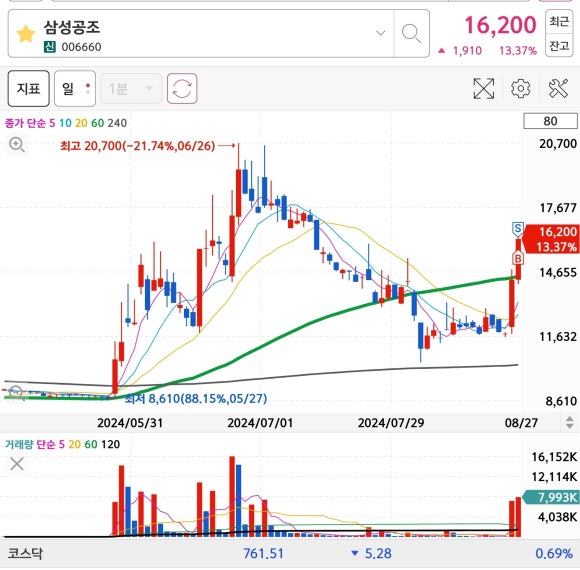Click the 0.69% KOSDAQ change value
580x570 pixels.
(554, 554)
